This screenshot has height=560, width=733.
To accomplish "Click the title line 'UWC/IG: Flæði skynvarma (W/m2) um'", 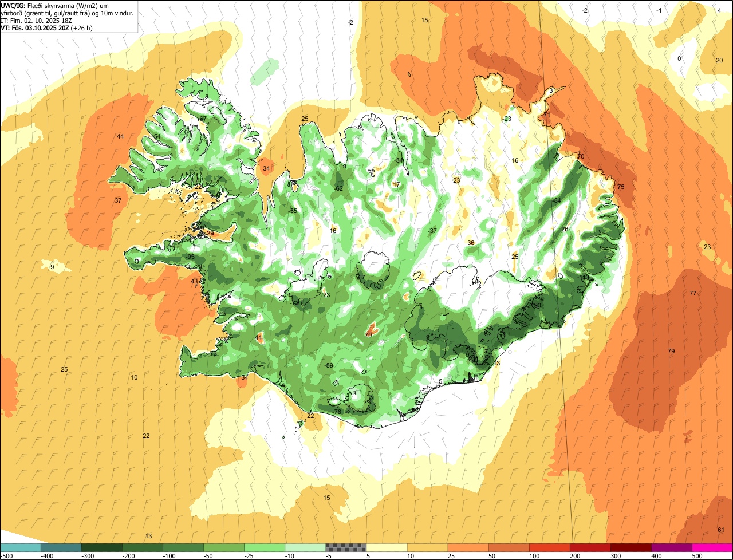I will coord(55,5).
